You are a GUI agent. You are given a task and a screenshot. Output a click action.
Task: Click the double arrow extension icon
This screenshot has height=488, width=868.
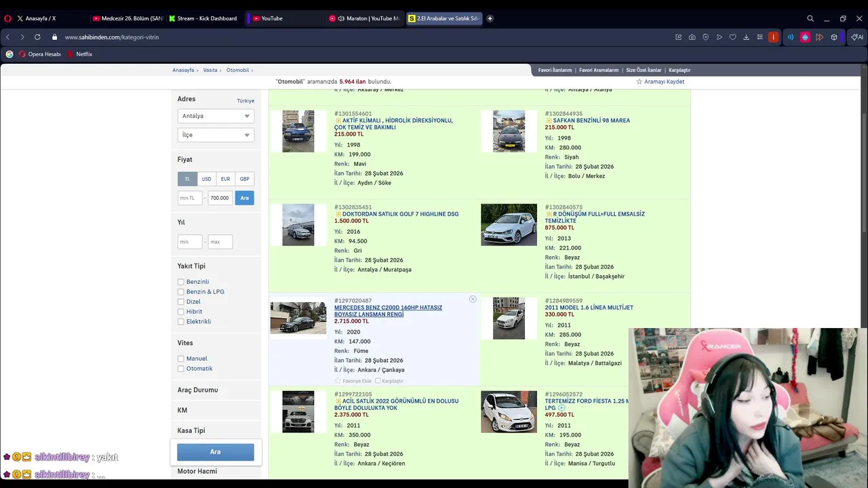point(819,37)
